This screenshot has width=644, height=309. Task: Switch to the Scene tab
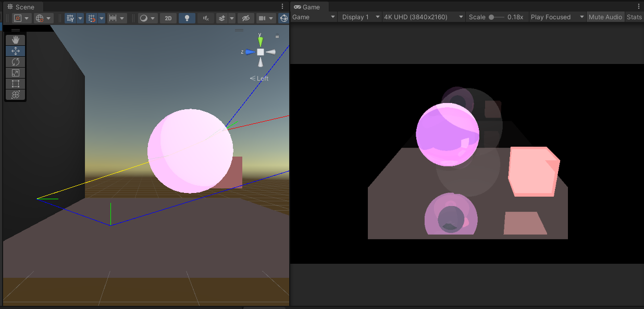click(21, 7)
